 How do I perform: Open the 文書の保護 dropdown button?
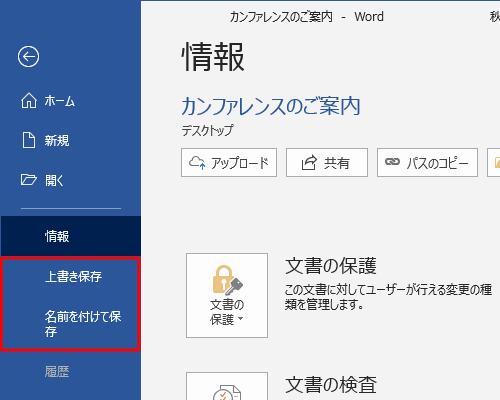click(227, 295)
